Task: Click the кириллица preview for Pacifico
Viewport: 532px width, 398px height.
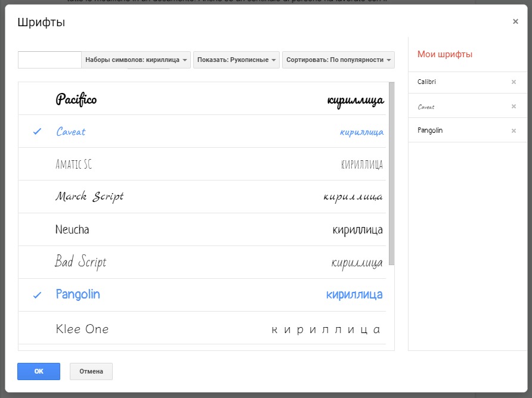Action: (355, 100)
